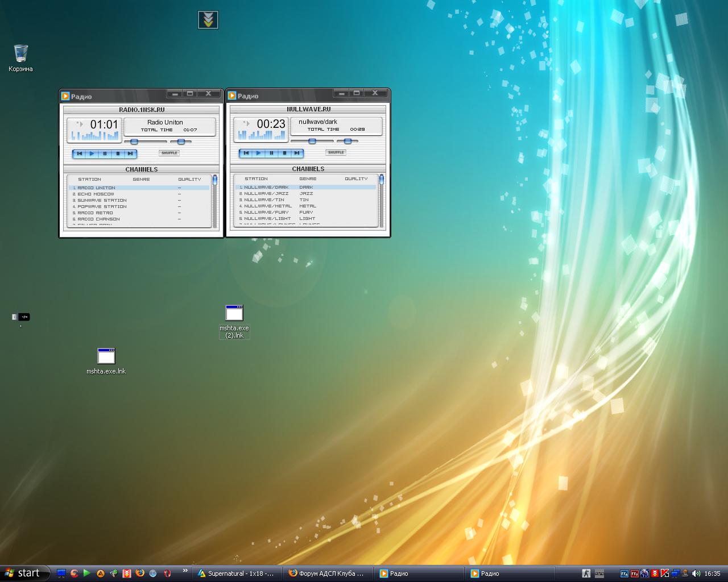
Task: Stop playback in the RADIO.1NSK.RU player
Action: click(118, 153)
